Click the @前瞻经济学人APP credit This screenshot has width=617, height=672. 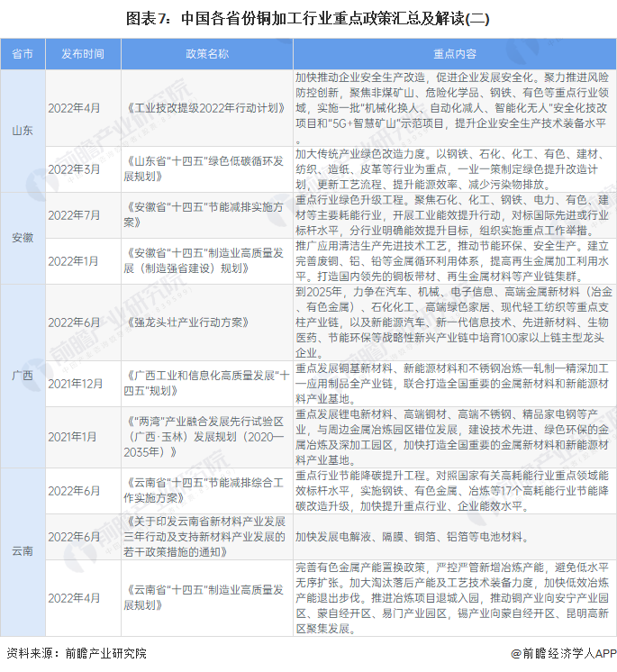(x=564, y=653)
